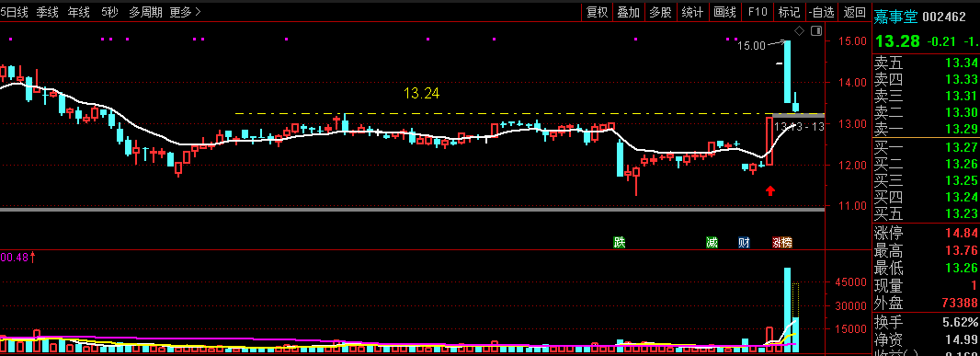Screen dimensions: 980x356
Task: Select the 买五 bid price 13.23
Action: 962,214
